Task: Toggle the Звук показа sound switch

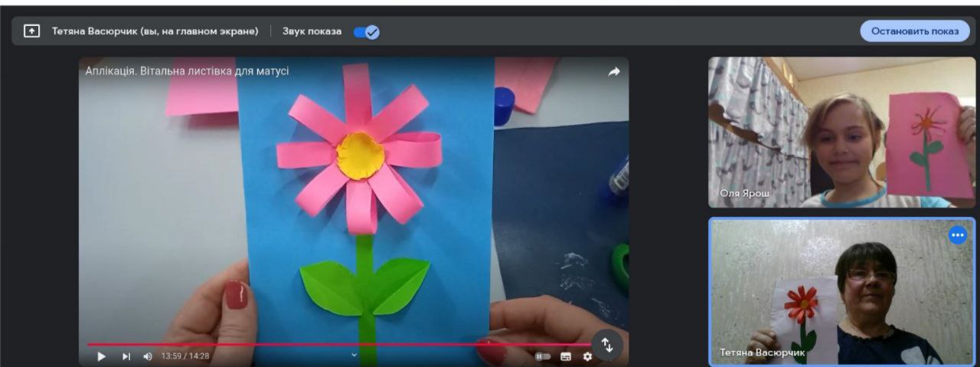Action: tap(367, 32)
